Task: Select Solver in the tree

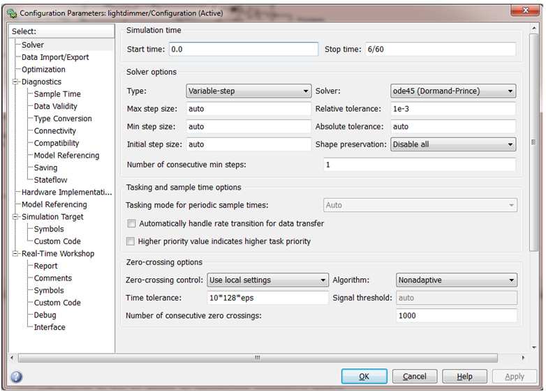Action: (x=33, y=45)
